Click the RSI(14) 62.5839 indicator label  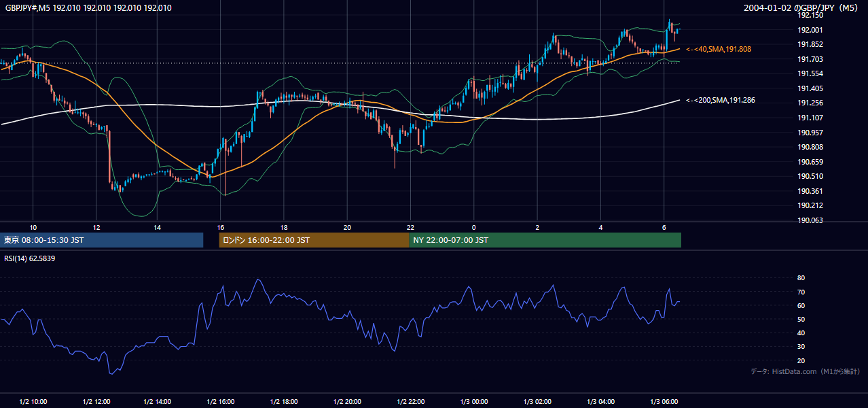pos(30,258)
